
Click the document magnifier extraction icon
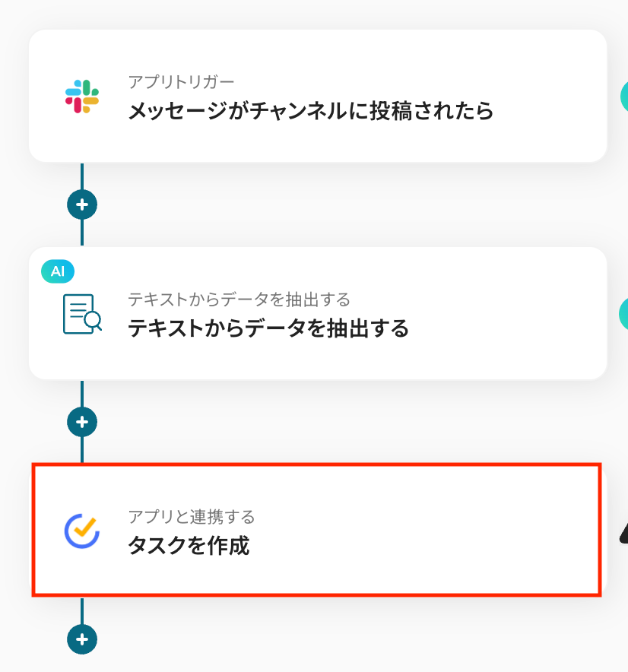[x=82, y=314]
